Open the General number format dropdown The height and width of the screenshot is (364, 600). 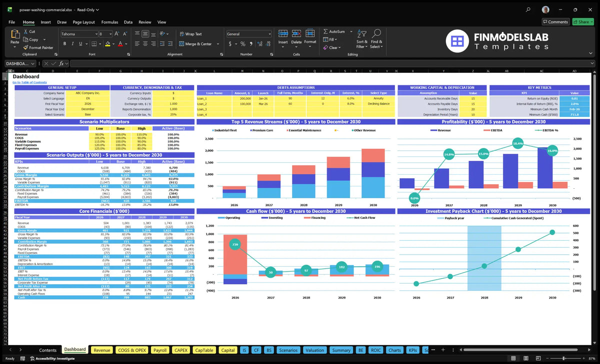tap(269, 34)
